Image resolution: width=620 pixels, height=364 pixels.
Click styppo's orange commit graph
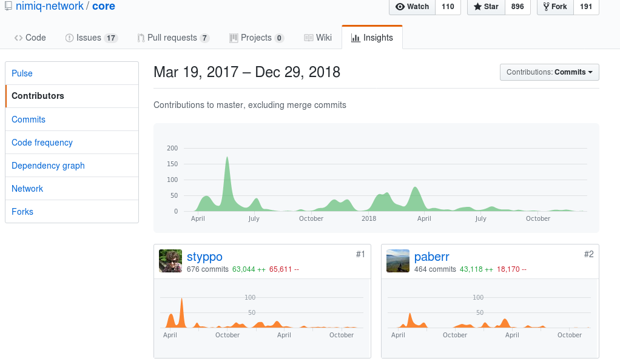(x=261, y=312)
